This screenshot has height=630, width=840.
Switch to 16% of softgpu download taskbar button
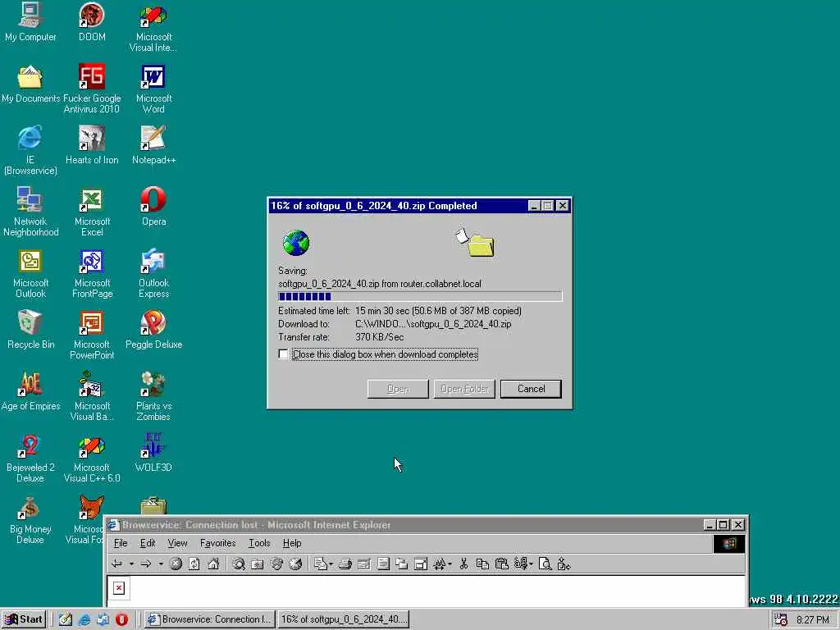pyautogui.click(x=344, y=619)
